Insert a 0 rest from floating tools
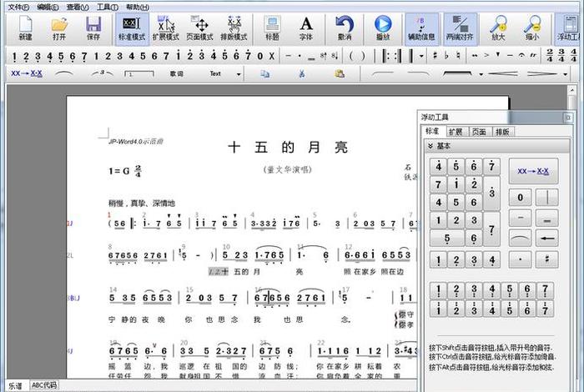This screenshot has width=584, height=392. (x=521, y=198)
